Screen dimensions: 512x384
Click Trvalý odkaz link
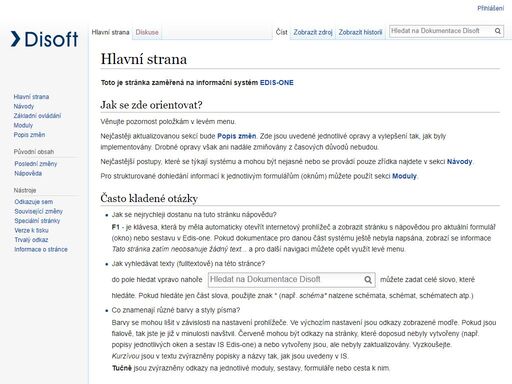pos(31,240)
